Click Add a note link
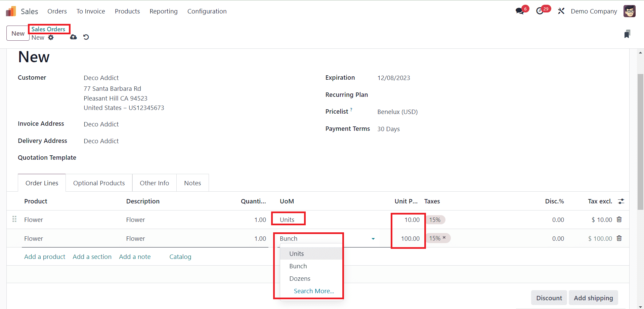The height and width of the screenshot is (309, 644). 135,257
